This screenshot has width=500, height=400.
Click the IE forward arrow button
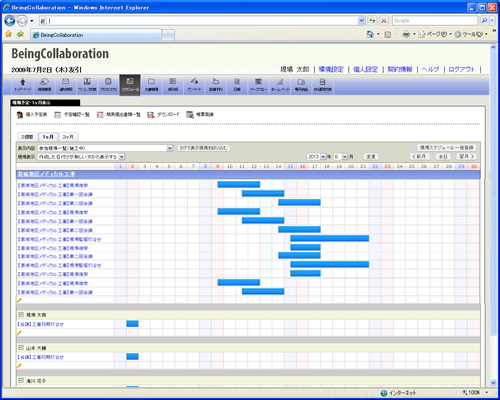coord(22,21)
